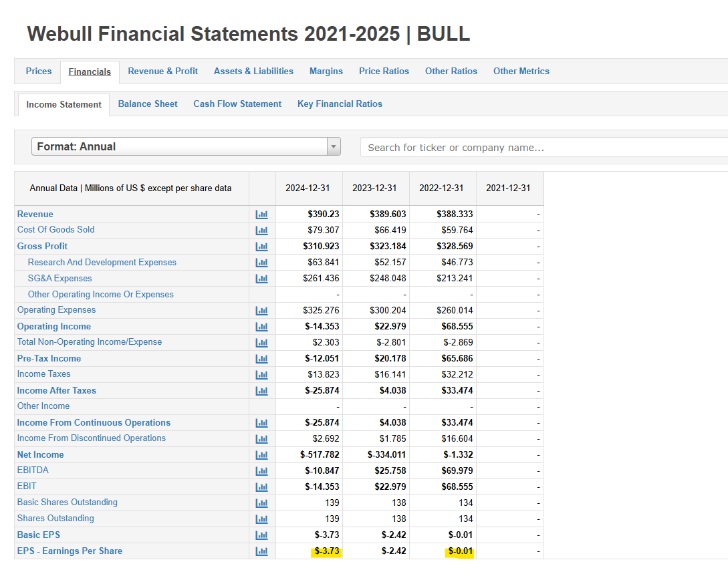
Task: Open the Basic EPS link
Action: click(x=39, y=535)
